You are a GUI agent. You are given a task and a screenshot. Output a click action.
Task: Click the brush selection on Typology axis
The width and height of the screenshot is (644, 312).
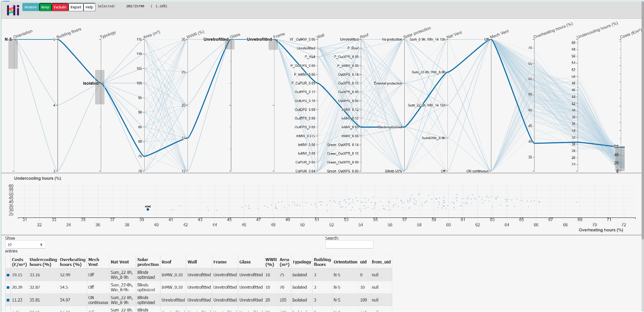[x=100, y=87]
